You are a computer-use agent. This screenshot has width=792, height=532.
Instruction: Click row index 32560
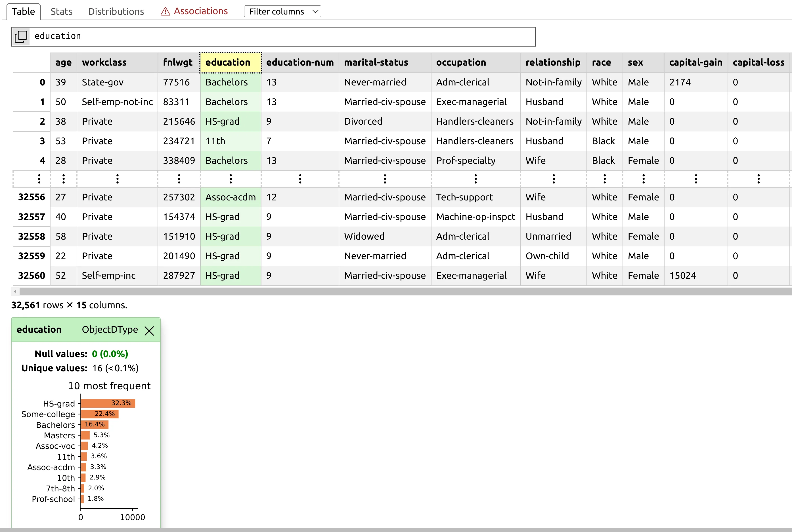click(32, 275)
